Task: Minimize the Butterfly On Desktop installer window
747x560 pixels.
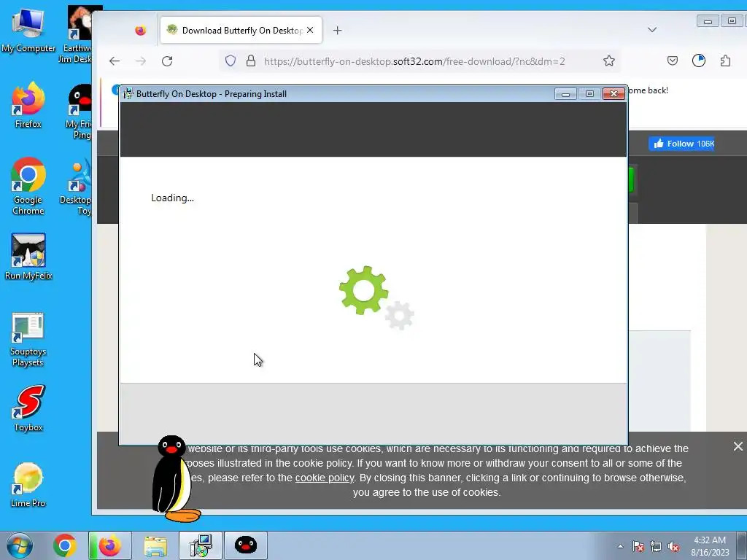Action: 565,94
